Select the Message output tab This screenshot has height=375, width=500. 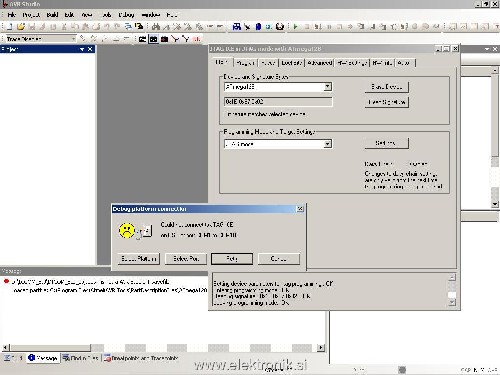pos(43,358)
